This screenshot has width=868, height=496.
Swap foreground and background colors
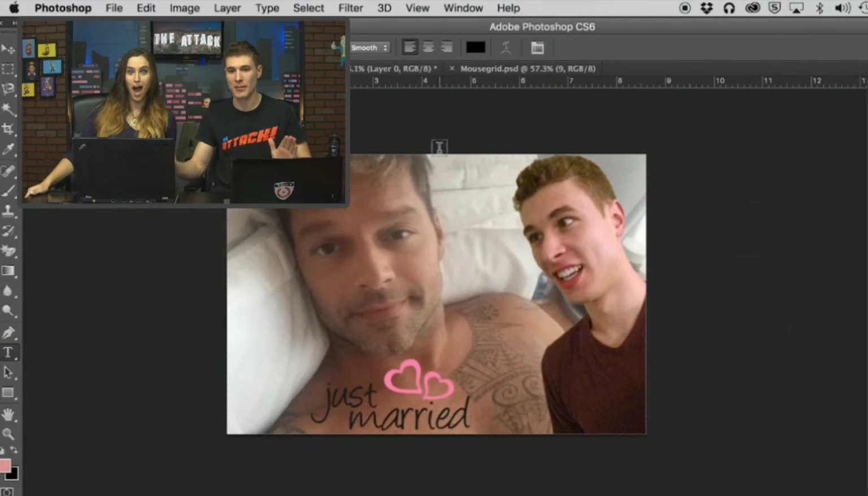pyautogui.click(x=14, y=450)
